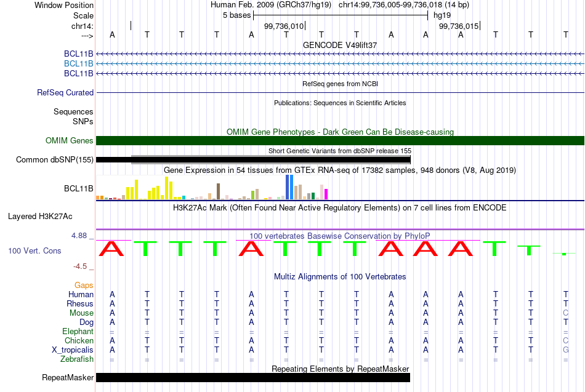
Task: Click the dark brown bar in GTEx chart
Action: [218, 191]
